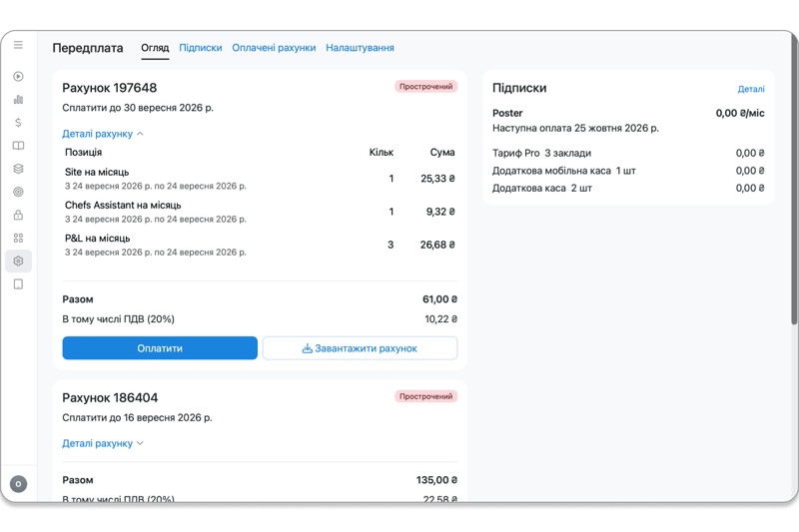Open the target marketing icon
Image resolution: width=799 pixels, height=532 pixels.
point(18,192)
